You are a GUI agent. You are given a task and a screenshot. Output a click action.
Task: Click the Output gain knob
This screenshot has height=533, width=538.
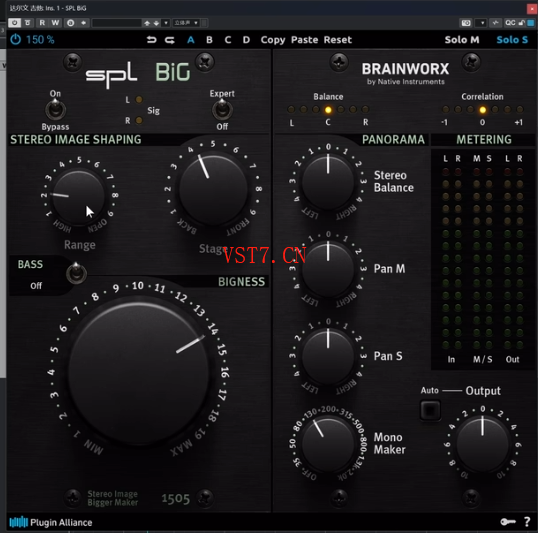pos(482,444)
